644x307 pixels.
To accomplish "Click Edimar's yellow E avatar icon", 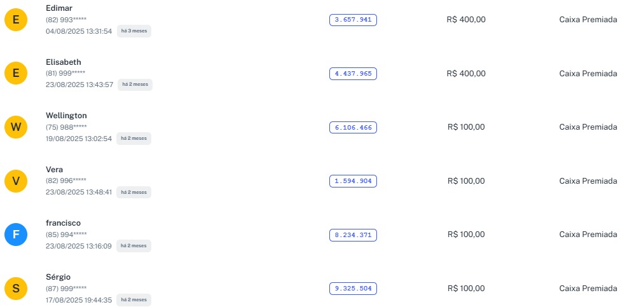I will (16, 20).
